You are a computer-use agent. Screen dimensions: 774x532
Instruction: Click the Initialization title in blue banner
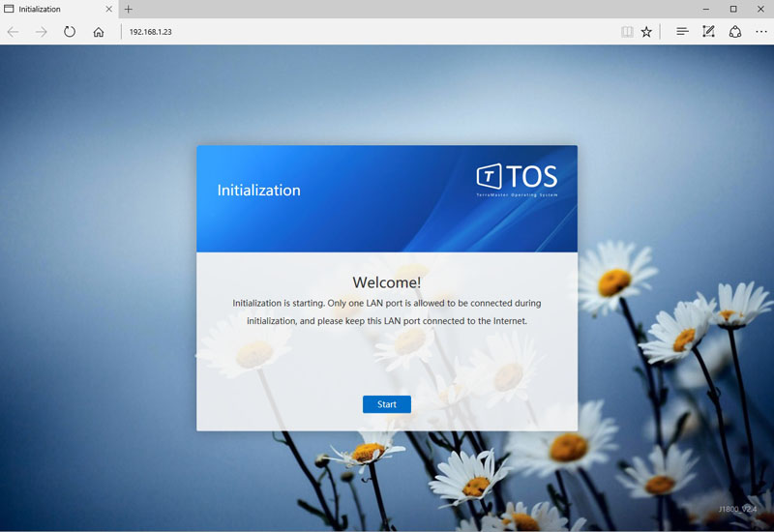[258, 191]
